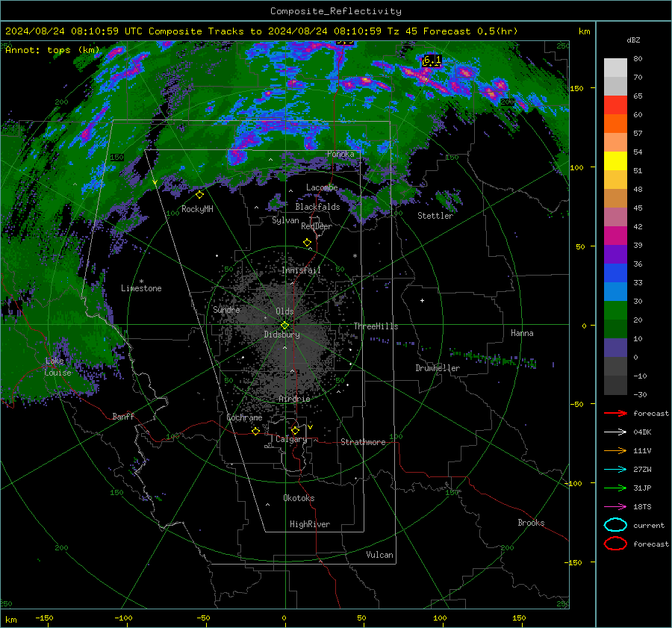The width and height of the screenshot is (672, 628).
Task: Click the Lacombe city label
Action: click(x=322, y=187)
